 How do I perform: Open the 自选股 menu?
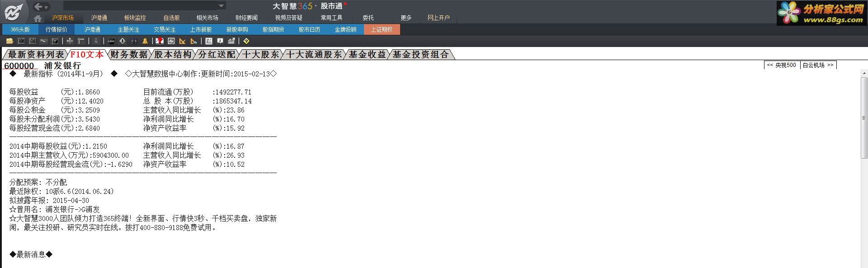(x=171, y=18)
